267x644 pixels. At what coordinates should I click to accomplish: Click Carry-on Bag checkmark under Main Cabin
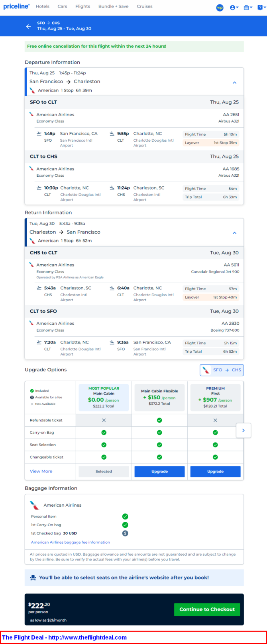[104, 432]
